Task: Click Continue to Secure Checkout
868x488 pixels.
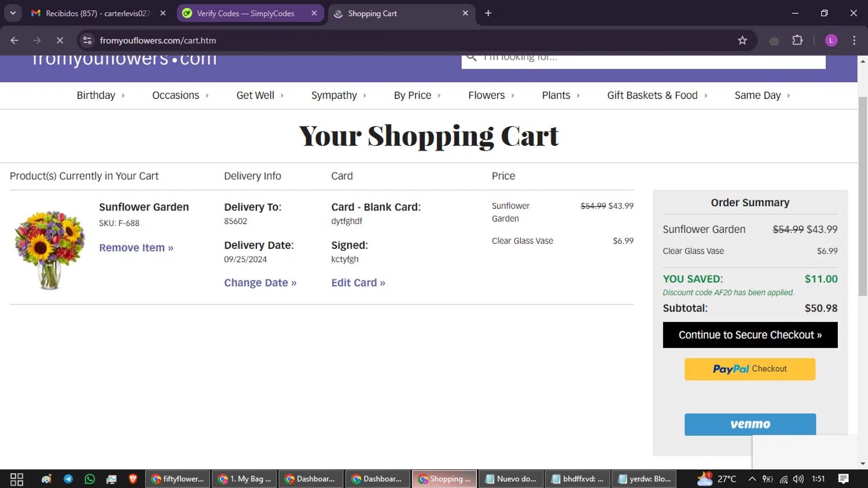Action: (750, 335)
